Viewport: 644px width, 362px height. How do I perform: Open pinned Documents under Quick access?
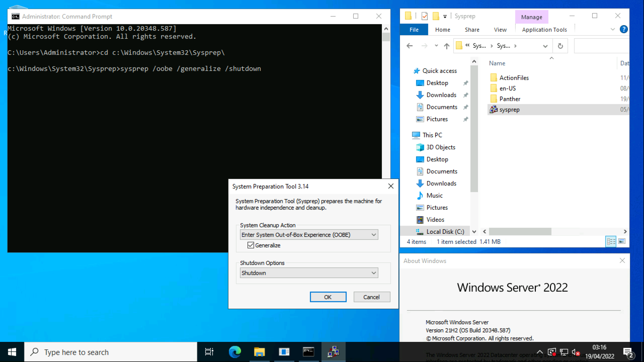441,107
